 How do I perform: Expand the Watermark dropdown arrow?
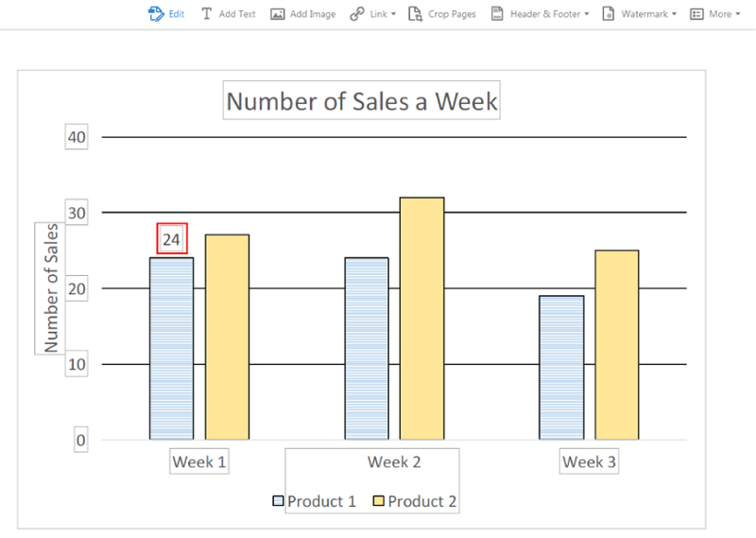674,14
